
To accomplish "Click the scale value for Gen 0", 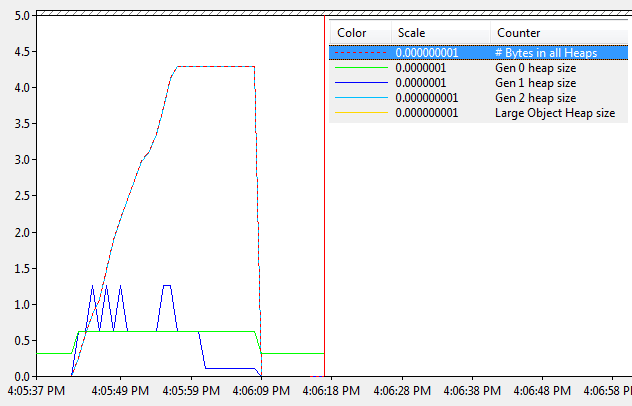I will (421, 68).
